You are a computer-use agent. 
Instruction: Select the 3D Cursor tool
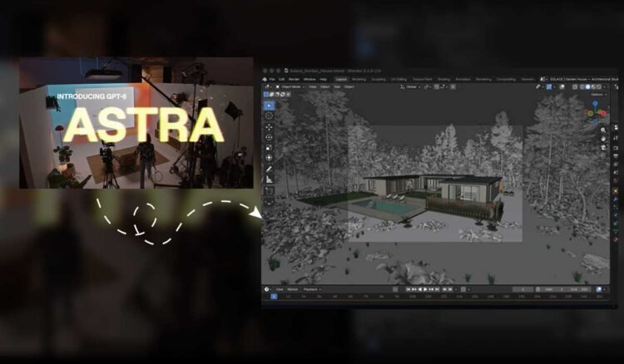tap(269, 116)
